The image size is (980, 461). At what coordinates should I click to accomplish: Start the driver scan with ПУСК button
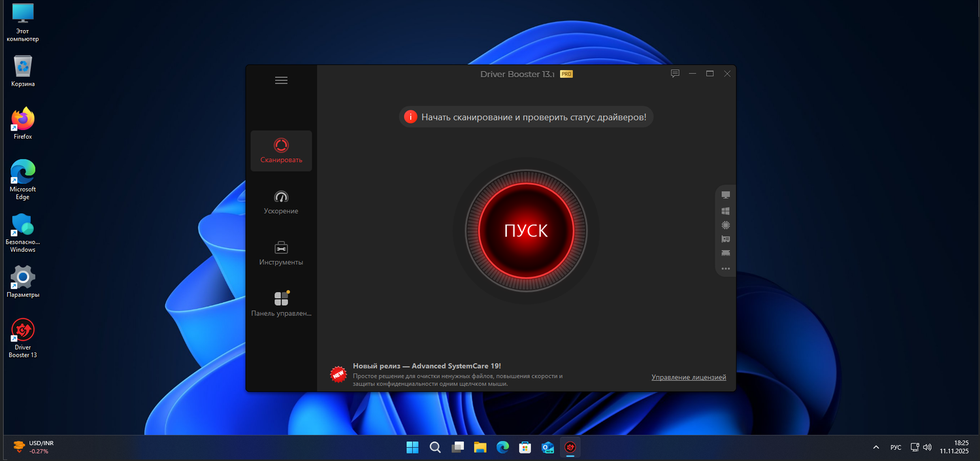point(526,231)
